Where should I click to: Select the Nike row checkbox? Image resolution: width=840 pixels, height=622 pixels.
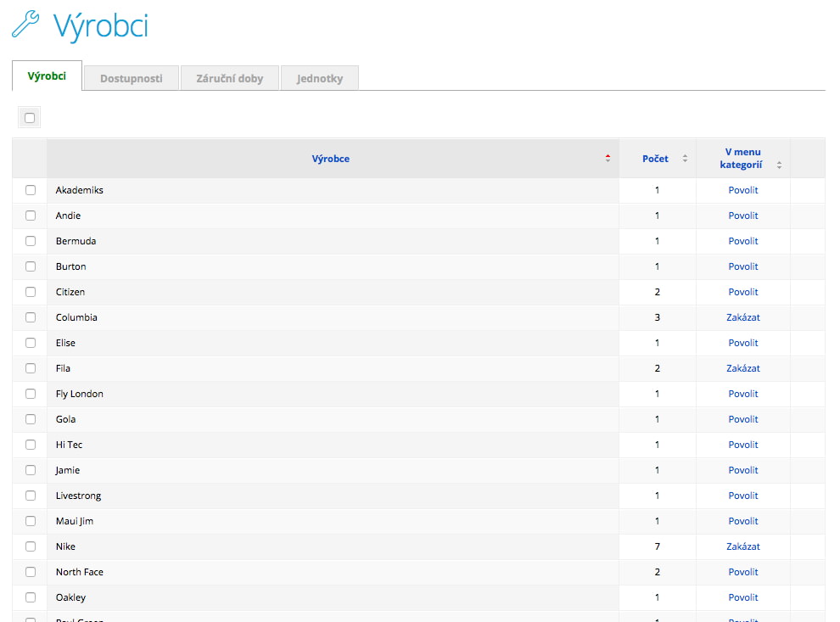(x=31, y=546)
